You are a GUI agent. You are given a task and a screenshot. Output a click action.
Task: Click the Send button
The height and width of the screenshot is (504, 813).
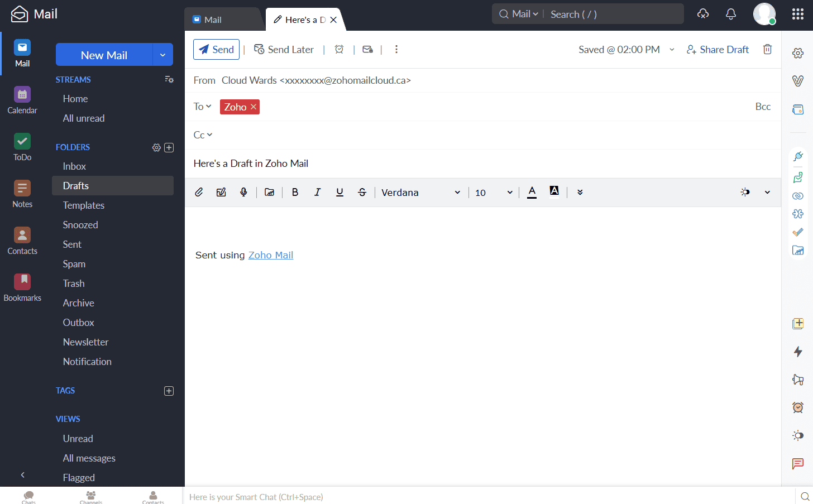coord(216,50)
